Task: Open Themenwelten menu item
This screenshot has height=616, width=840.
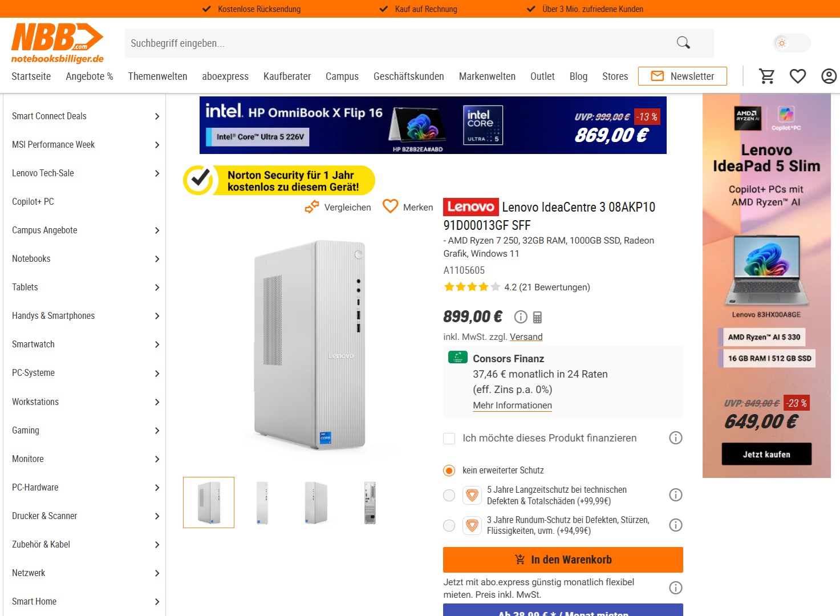Action: point(157,76)
